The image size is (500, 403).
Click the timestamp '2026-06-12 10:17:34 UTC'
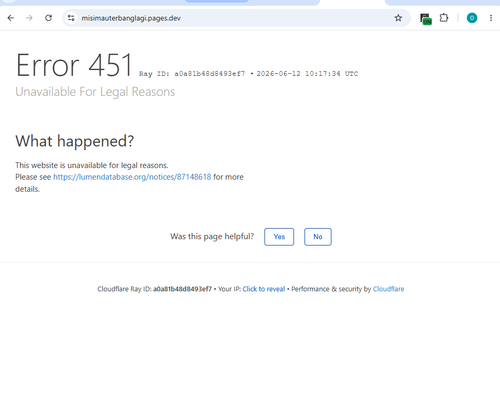tap(307, 74)
